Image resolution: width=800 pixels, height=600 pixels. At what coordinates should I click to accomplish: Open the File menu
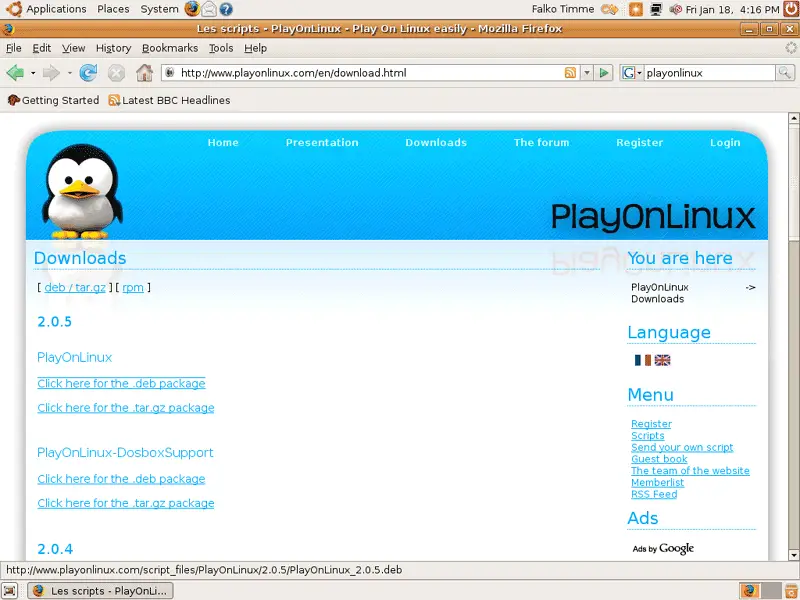[x=14, y=48]
